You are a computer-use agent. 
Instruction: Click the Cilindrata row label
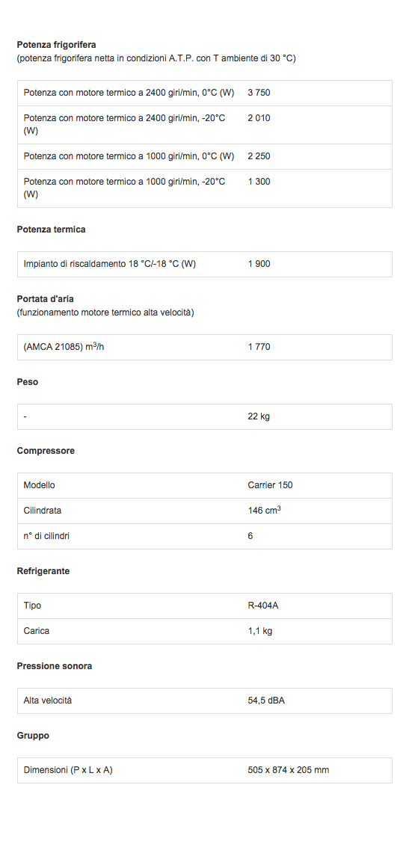[43, 511]
